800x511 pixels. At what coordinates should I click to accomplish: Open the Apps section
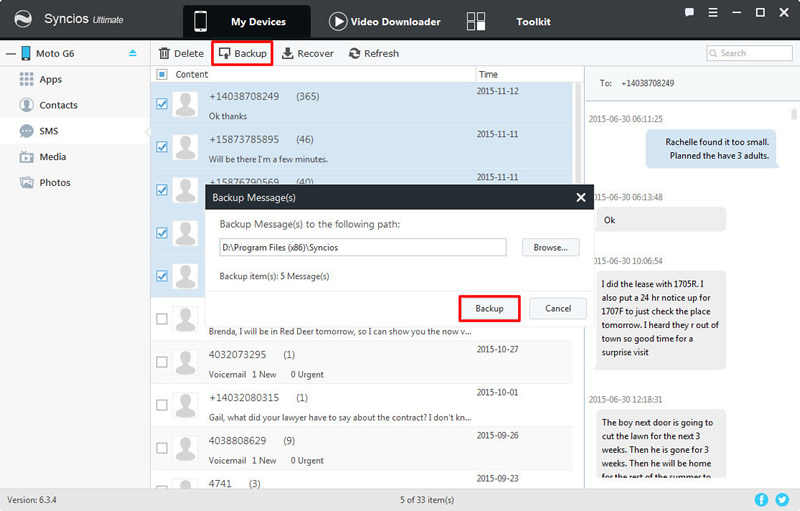click(75, 79)
